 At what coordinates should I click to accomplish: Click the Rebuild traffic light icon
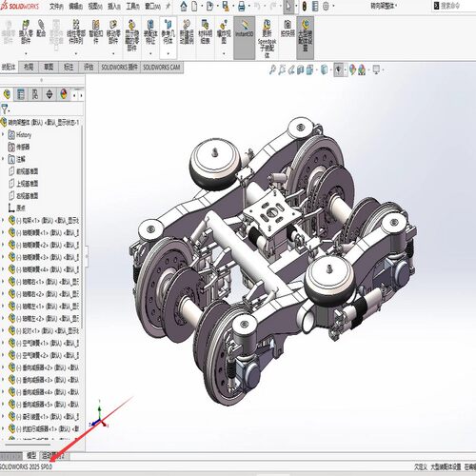click(x=305, y=6)
